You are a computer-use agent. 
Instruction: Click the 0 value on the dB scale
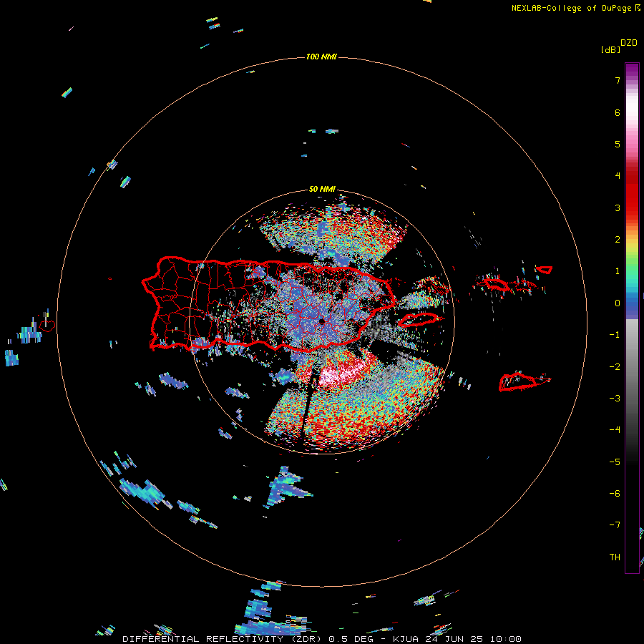pyautogui.click(x=618, y=303)
